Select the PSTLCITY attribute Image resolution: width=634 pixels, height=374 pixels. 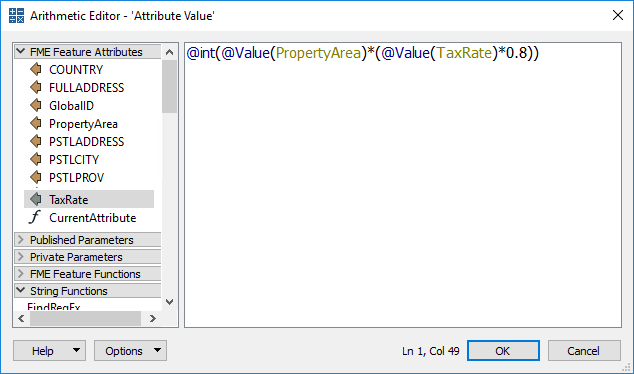(x=74, y=160)
